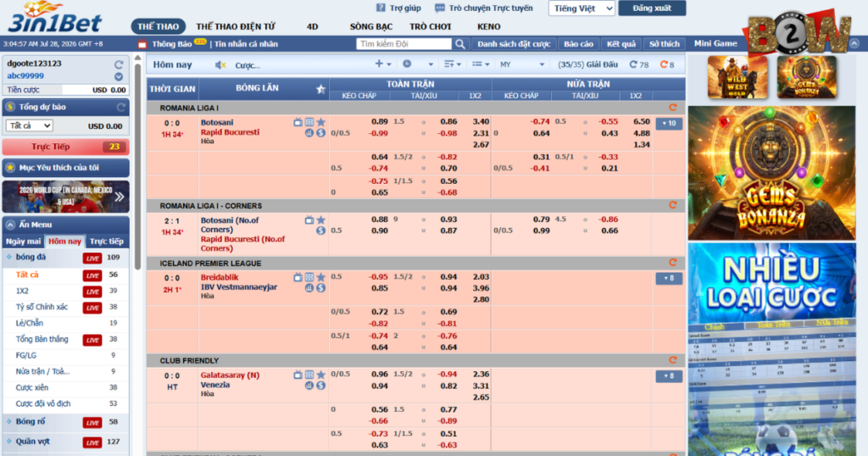Click the dollar icon for Breidablik match
This screenshot has width=868, height=456.
tap(320, 288)
